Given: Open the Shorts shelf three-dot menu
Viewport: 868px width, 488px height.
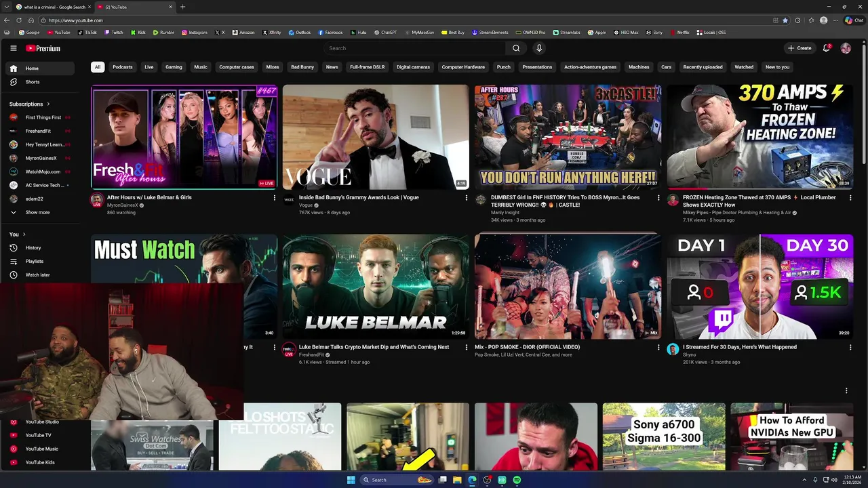Looking at the screenshot, I should [x=846, y=390].
